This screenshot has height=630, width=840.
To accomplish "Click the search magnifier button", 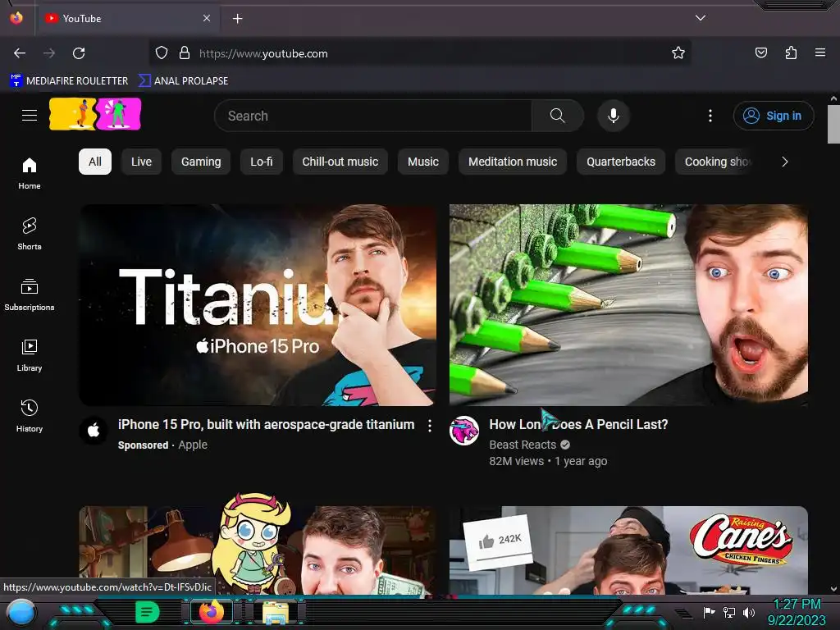I will [x=558, y=116].
